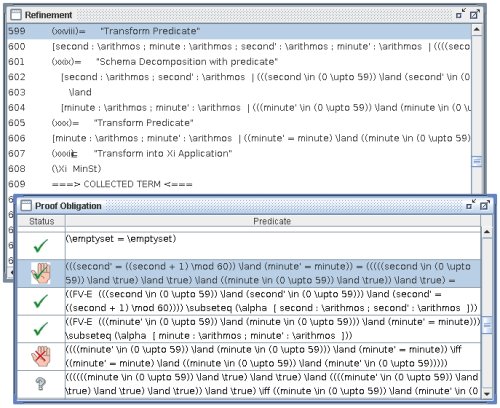The height and width of the screenshot is (408, 500).
Task: Select line 599 "Transform Predicate"
Action: 239,31
